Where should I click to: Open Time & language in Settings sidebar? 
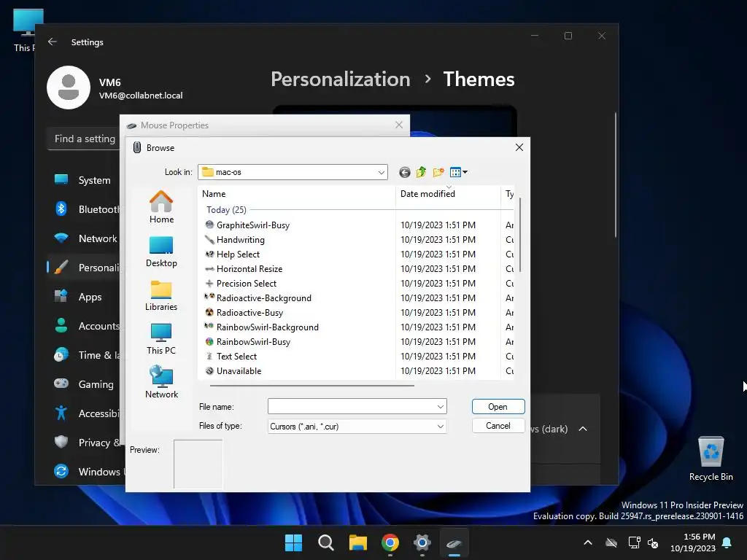(x=82, y=355)
